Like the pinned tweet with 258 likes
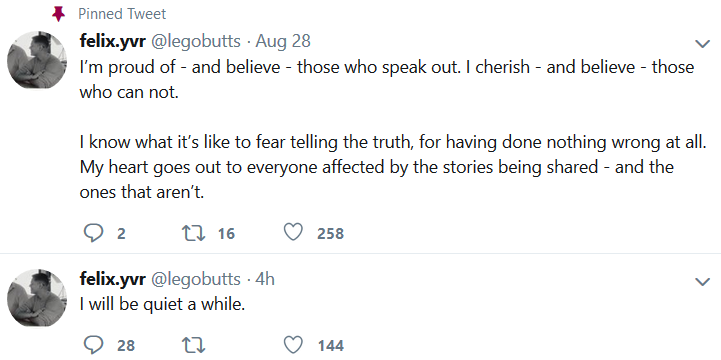Image resolution: width=721 pixels, height=360 pixels. [x=294, y=233]
